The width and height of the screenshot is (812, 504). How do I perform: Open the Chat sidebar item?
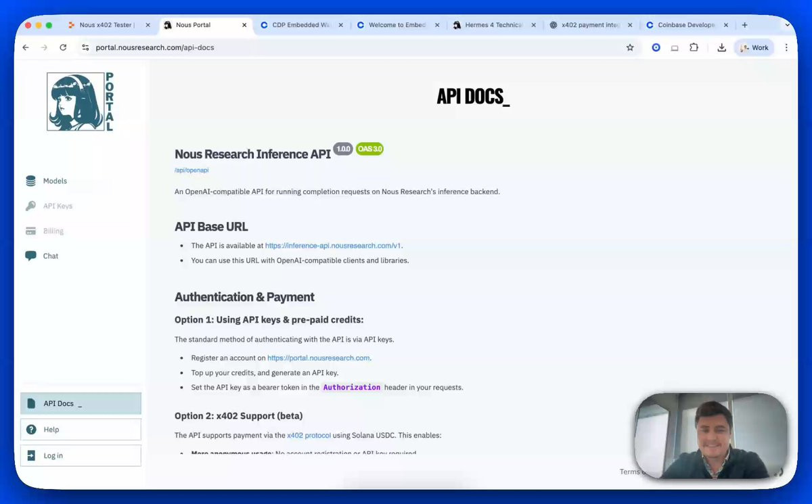tap(51, 256)
